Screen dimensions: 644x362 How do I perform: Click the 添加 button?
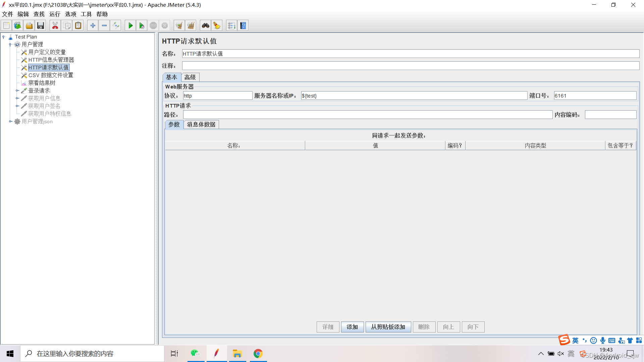click(x=352, y=327)
